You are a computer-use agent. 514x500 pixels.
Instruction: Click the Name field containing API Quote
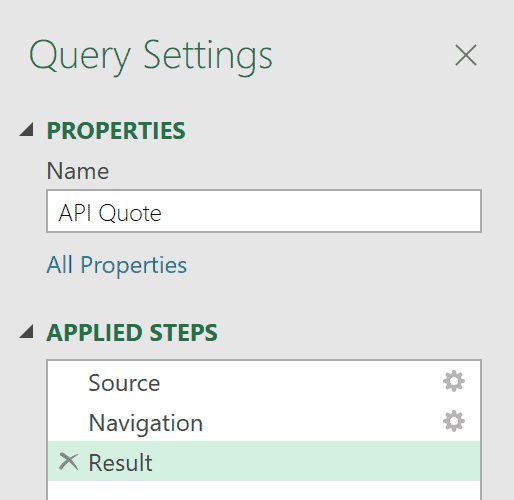[264, 211]
